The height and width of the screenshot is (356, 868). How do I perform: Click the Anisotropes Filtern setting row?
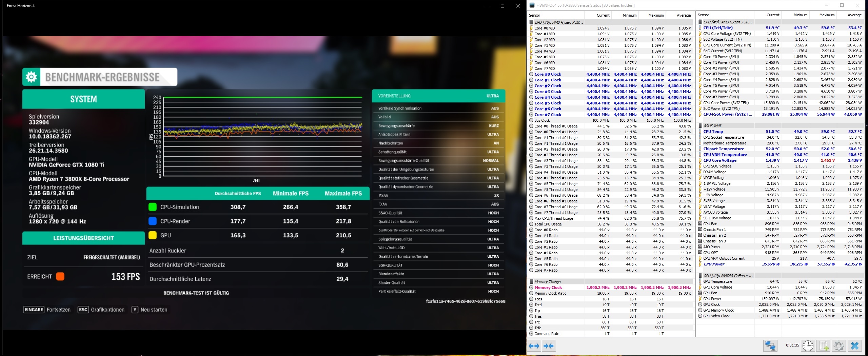438,135
